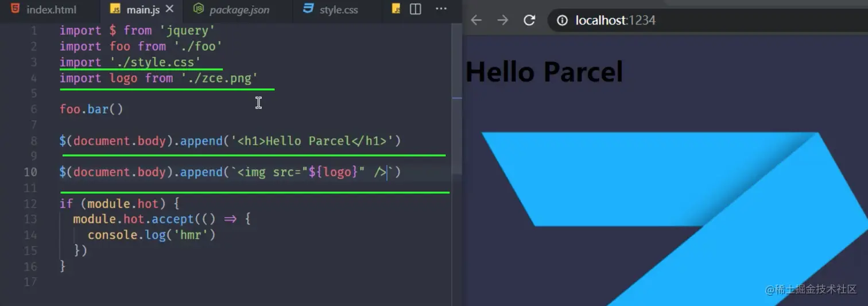Screen dimensions: 868x306
Task: Click line number 12 in the gutter
Action: 30,204
